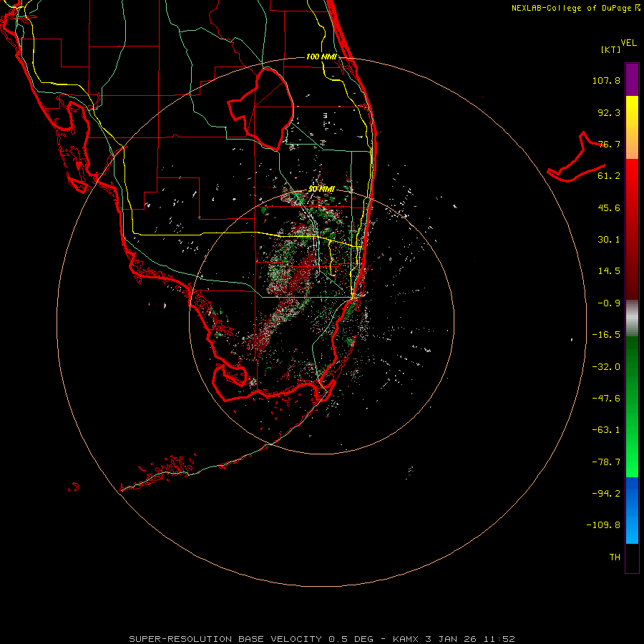Image resolution: width=644 pixels, height=644 pixels.
Task: Select the 107.8 scale value
Action: tap(606, 80)
